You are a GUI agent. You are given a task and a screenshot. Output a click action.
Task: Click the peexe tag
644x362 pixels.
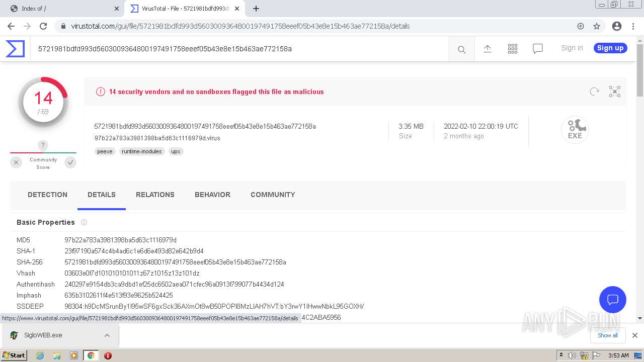pos(105,151)
